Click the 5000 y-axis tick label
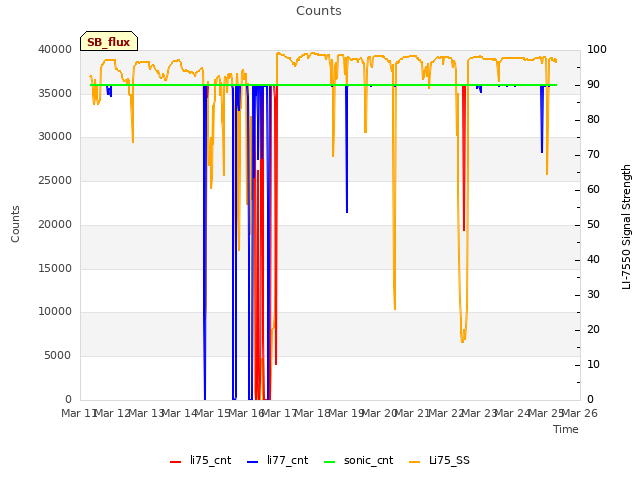This screenshot has width=640, height=480. click(58, 356)
